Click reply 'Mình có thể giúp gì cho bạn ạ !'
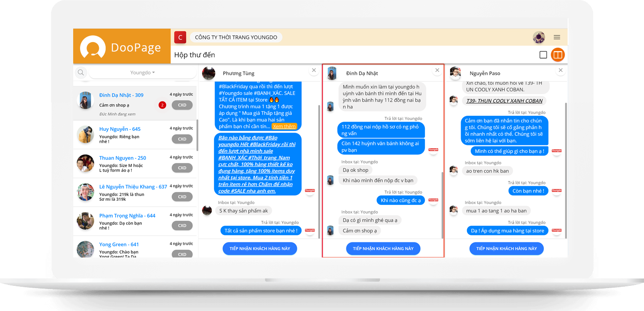 click(510, 151)
